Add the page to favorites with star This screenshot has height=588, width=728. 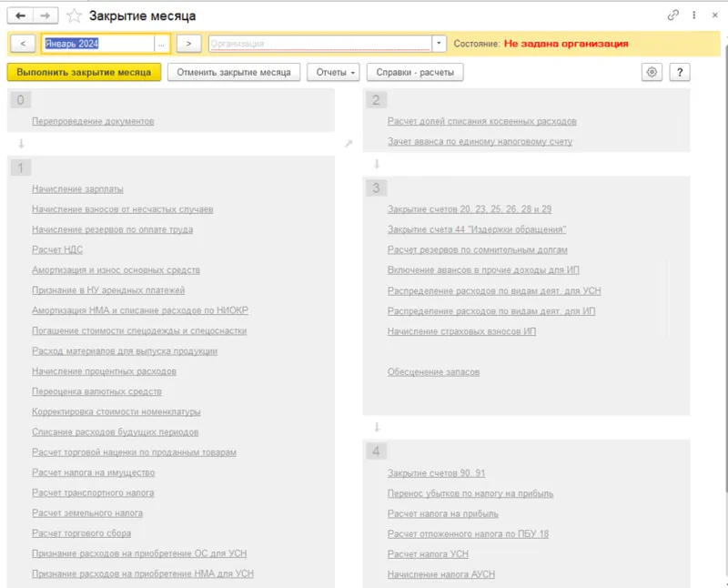tap(75, 15)
